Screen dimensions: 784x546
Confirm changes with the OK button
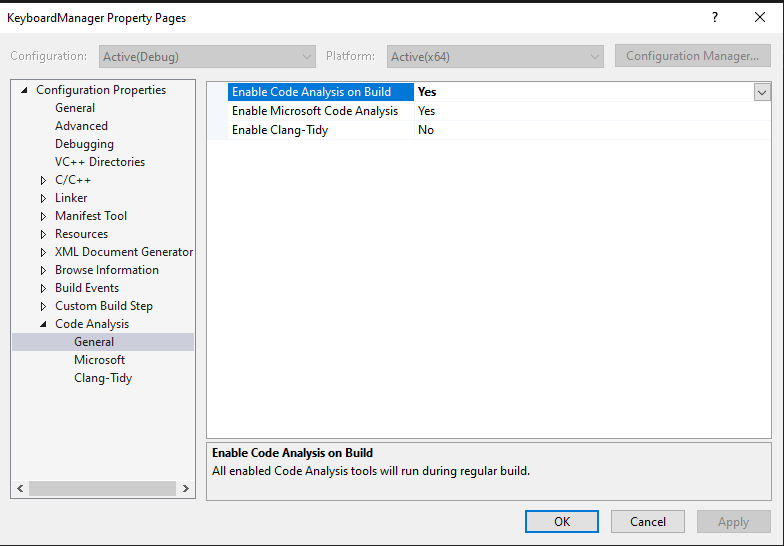pyautogui.click(x=562, y=522)
